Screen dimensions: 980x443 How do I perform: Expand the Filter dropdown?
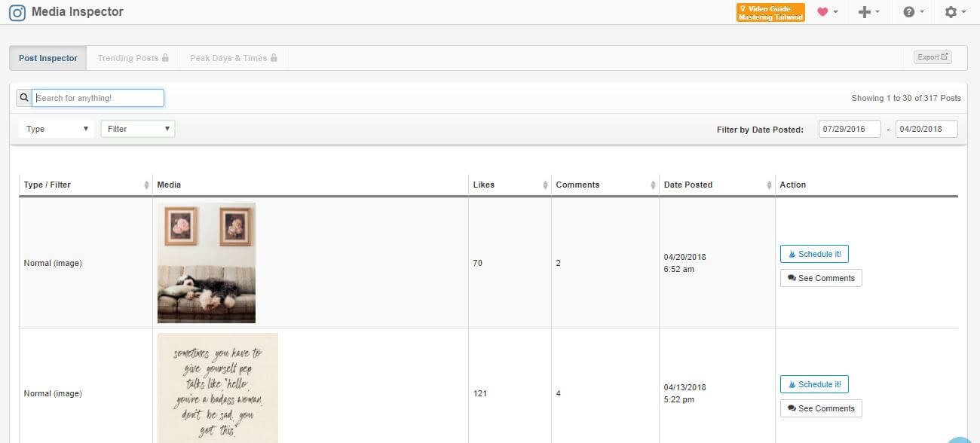coord(138,129)
